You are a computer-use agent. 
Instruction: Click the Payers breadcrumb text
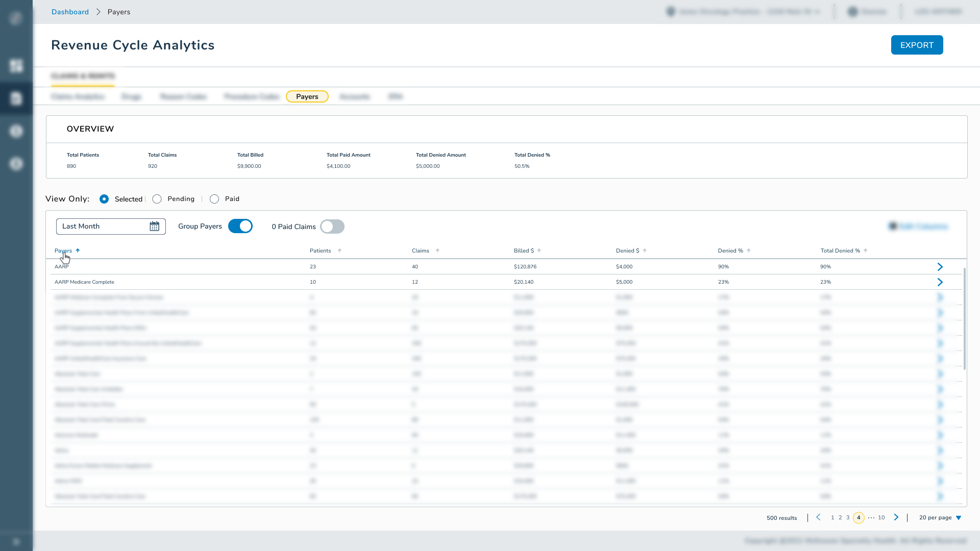pos(119,12)
